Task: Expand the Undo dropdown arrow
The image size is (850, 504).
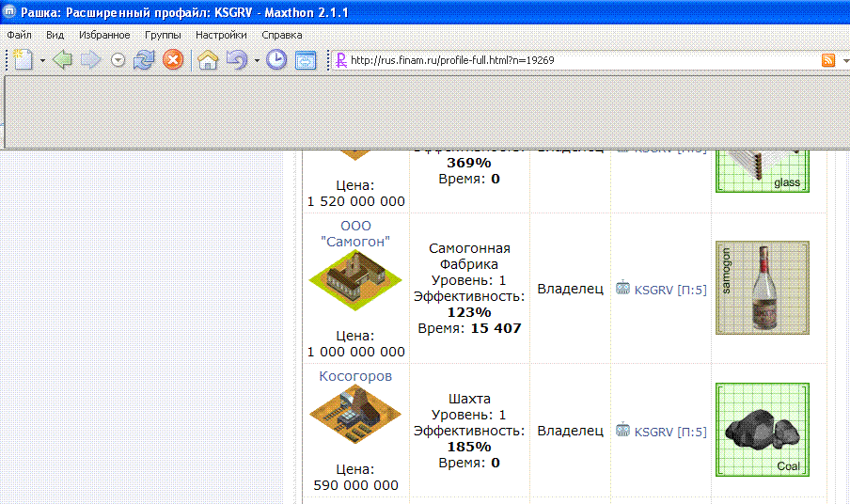Action: (257, 60)
